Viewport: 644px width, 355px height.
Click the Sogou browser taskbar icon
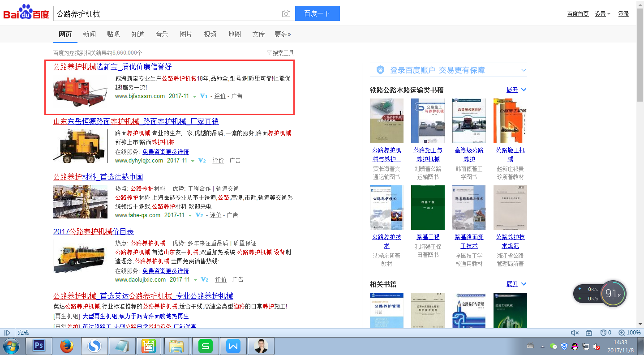(94, 346)
